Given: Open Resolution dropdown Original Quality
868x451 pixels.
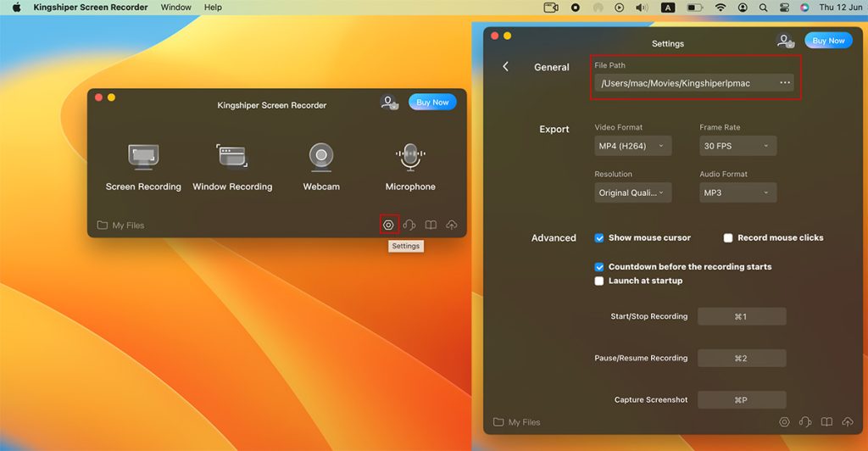Looking at the screenshot, I should point(632,192).
